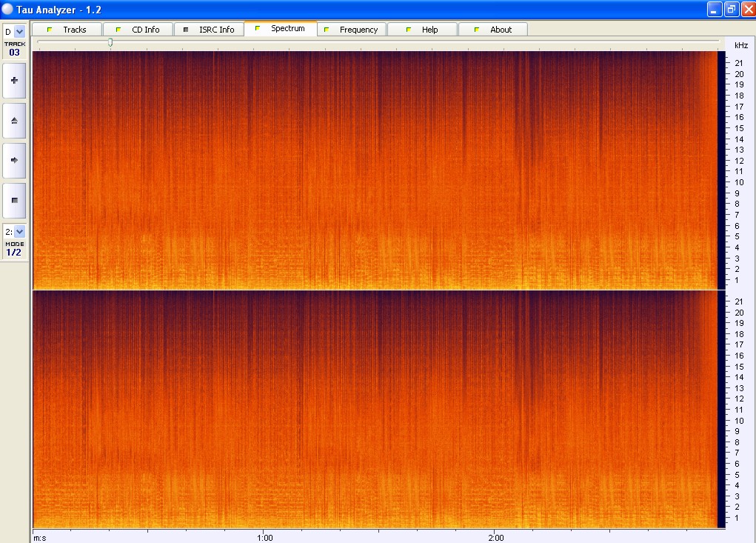Restore down the application window
The image size is (756, 543).
click(x=730, y=9)
